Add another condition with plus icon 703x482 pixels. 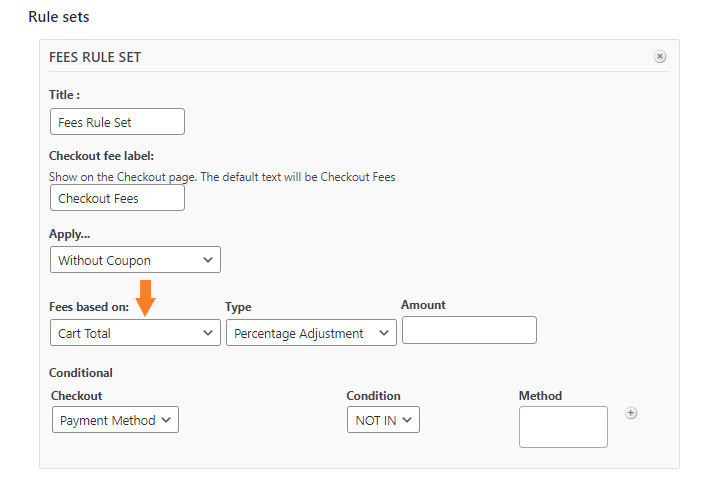[x=631, y=413]
